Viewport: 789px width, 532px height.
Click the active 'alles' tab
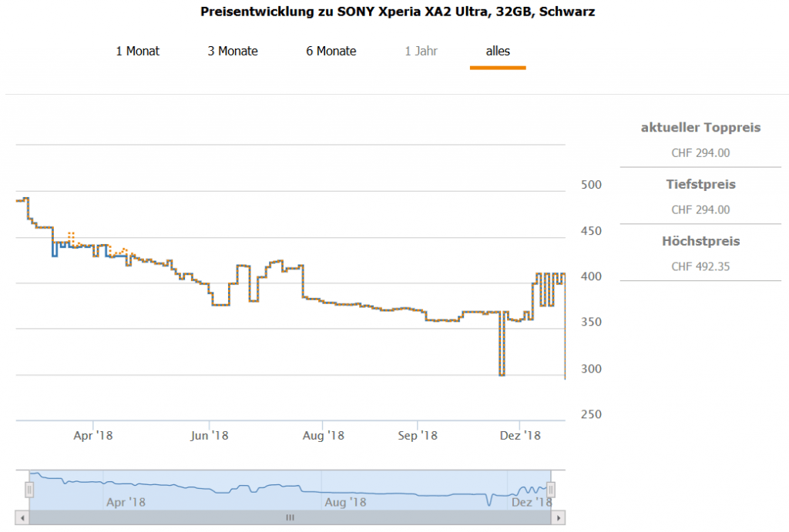pyautogui.click(x=498, y=52)
